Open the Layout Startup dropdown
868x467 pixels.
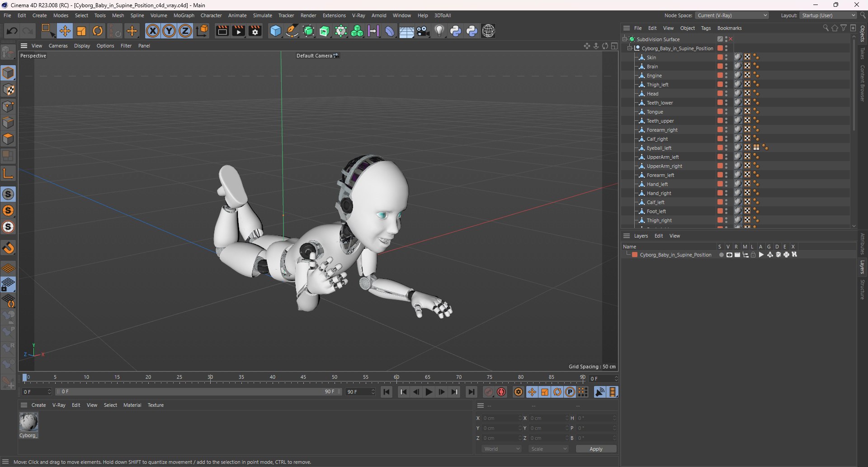(x=828, y=15)
